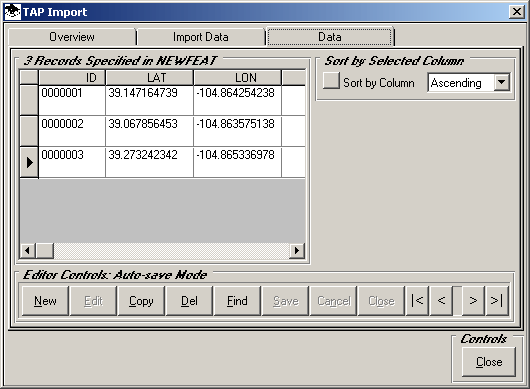Open the Ascending sort order dropdown

tap(502, 82)
